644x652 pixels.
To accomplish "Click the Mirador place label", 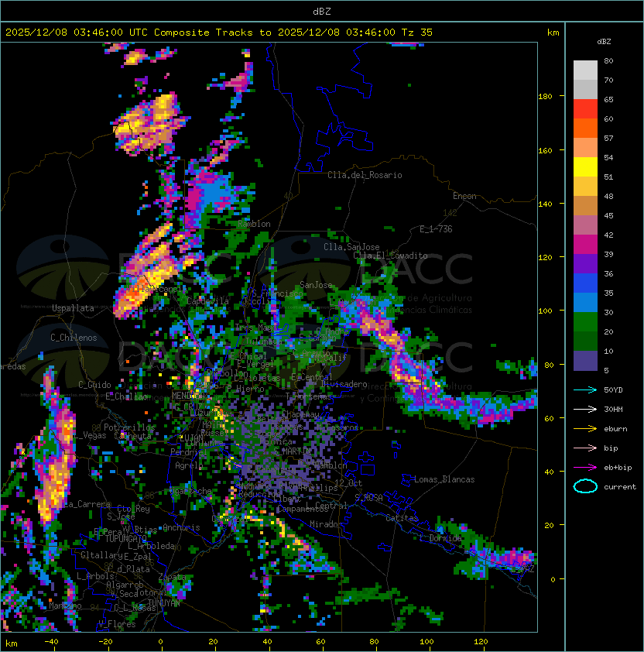I will tap(327, 524).
